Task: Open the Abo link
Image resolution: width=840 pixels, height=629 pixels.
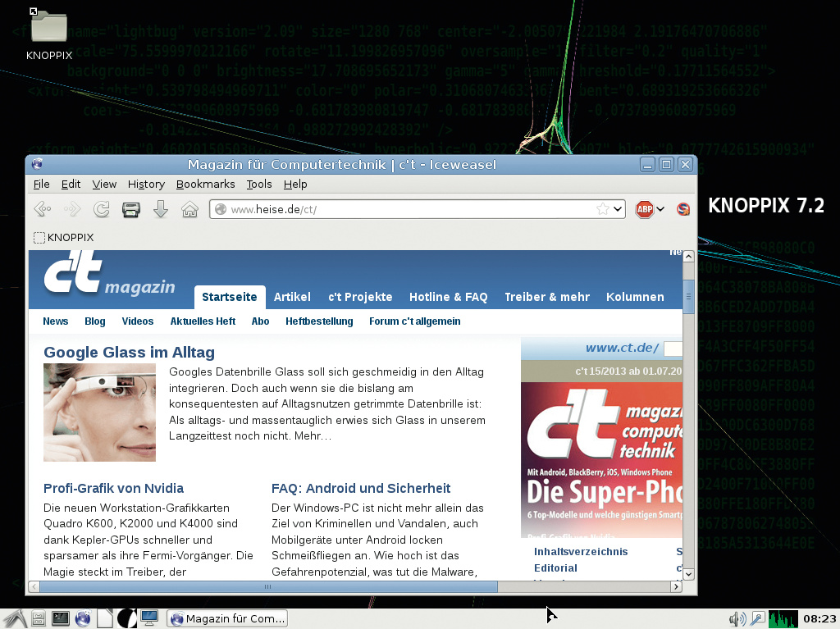Action: click(x=260, y=321)
